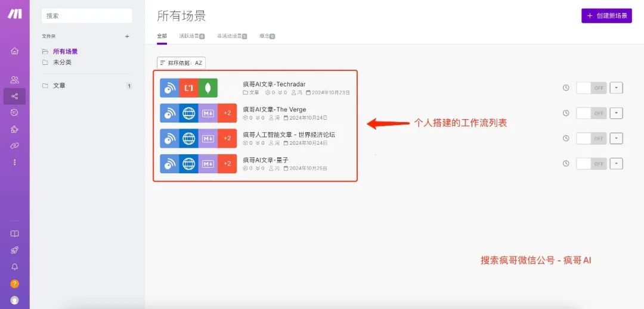Open scenario 疯哥AI文章-The Verge

pyautogui.click(x=274, y=110)
